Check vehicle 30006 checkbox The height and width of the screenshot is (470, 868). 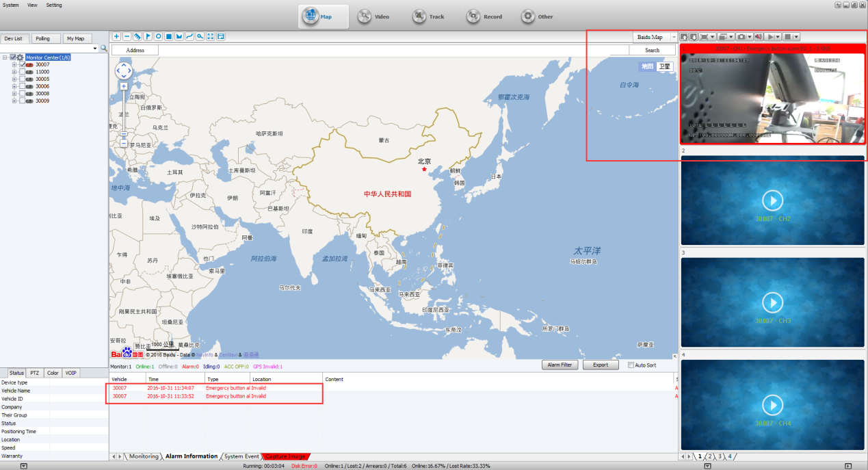point(23,86)
